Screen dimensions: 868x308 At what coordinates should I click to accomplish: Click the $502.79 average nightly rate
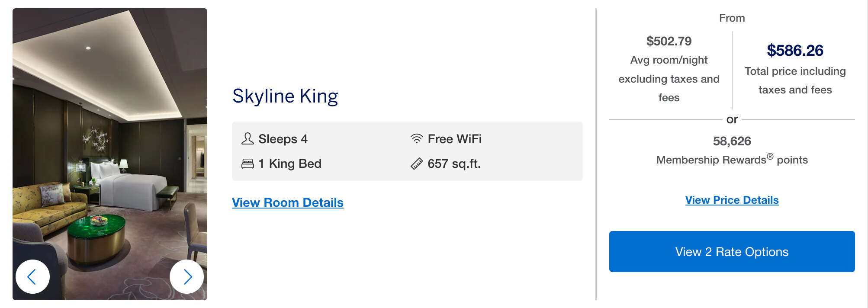click(x=669, y=41)
